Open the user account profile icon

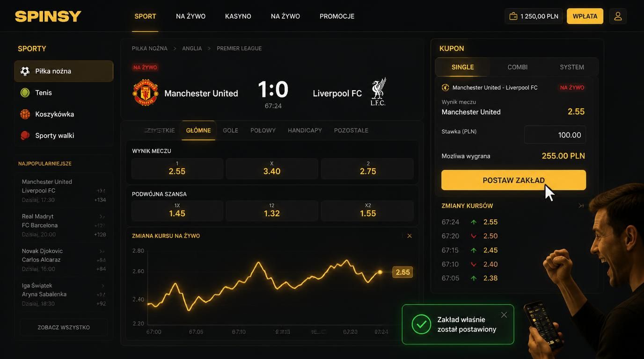pyautogui.click(x=618, y=16)
